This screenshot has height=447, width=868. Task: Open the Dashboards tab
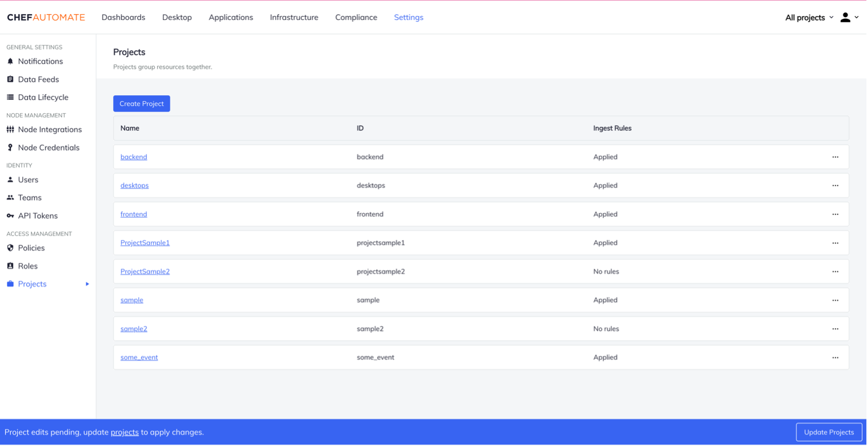pyautogui.click(x=123, y=17)
